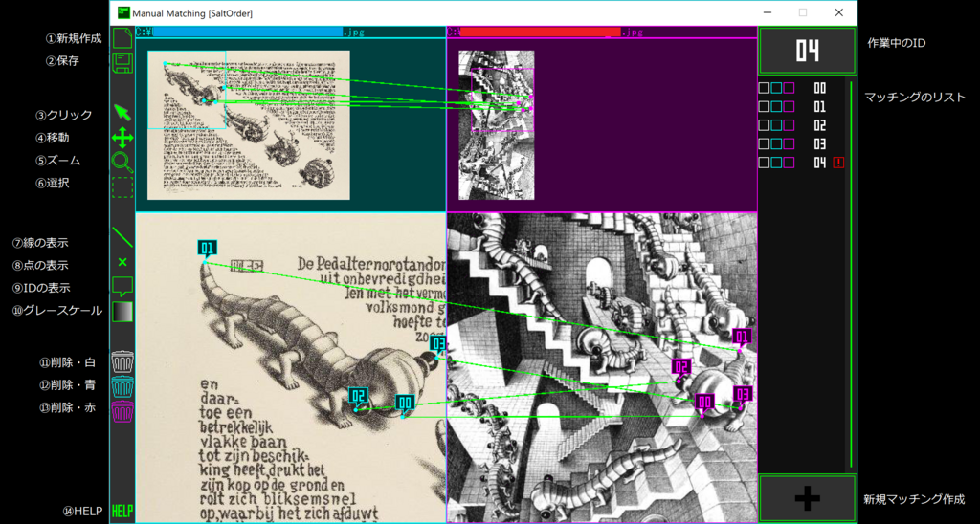Tick the cyan checkbox in row 01
This screenshot has height=524, width=980.
[776, 107]
